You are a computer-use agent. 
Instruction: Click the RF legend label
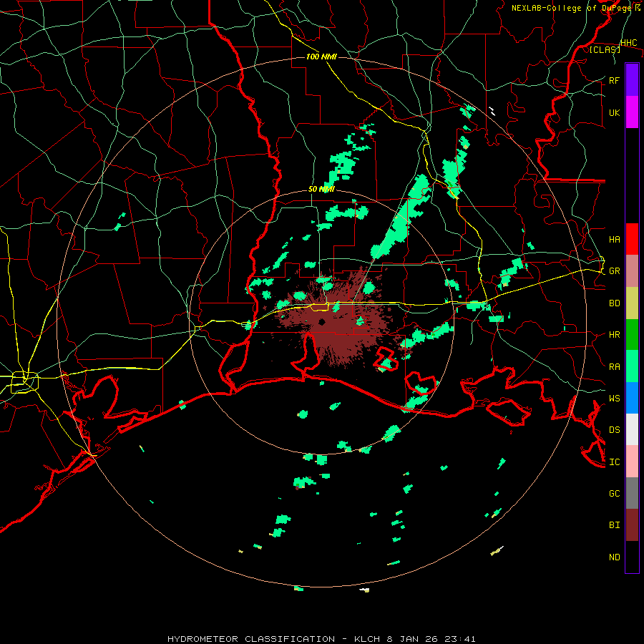614,80
